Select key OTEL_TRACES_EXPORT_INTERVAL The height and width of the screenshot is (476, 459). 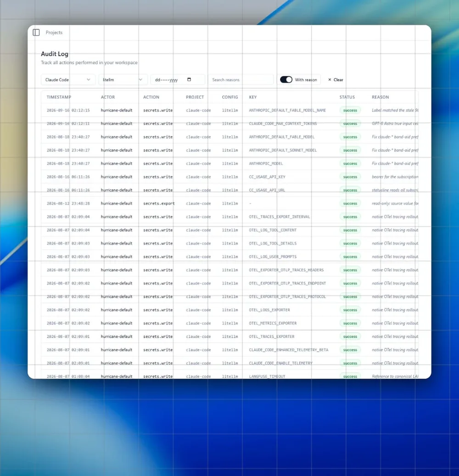tap(279, 217)
